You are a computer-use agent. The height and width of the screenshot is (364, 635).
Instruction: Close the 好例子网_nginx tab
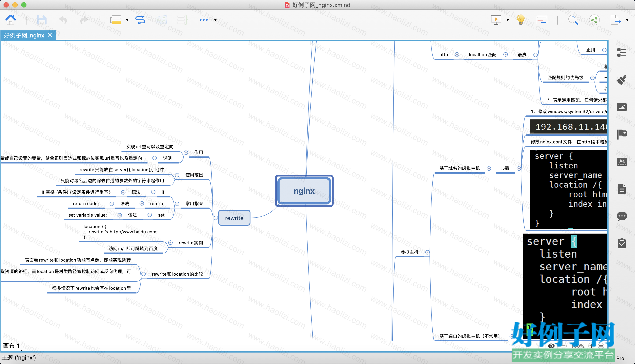pos(50,35)
